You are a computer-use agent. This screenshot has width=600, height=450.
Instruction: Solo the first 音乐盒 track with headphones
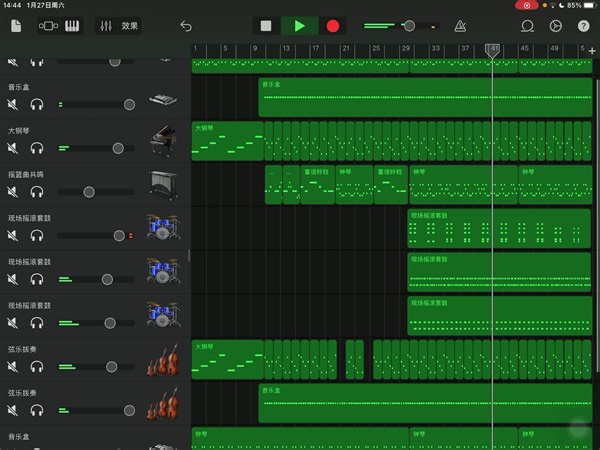tap(37, 104)
